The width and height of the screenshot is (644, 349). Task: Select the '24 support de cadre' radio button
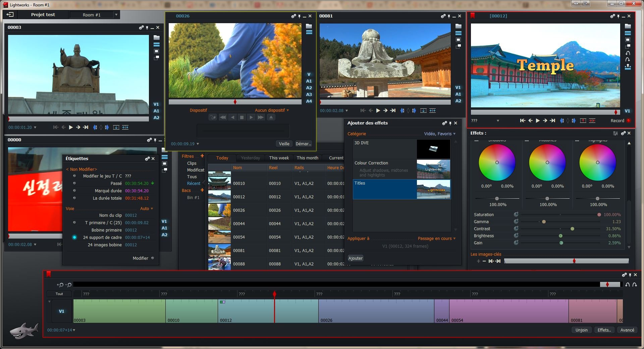coord(74,237)
